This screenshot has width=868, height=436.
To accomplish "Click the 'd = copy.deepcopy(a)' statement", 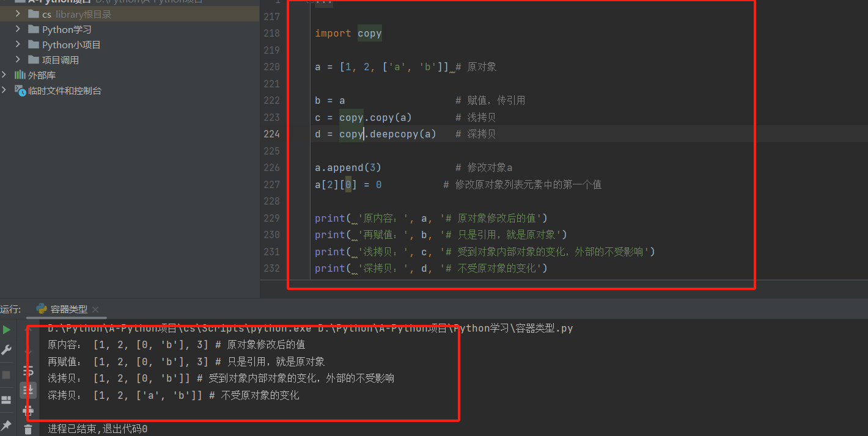I will [376, 134].
